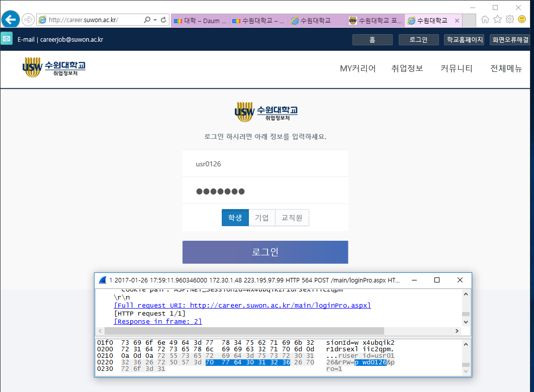Select the 기업 user type
The image size is (534, 392).
(x=261, y=218)
